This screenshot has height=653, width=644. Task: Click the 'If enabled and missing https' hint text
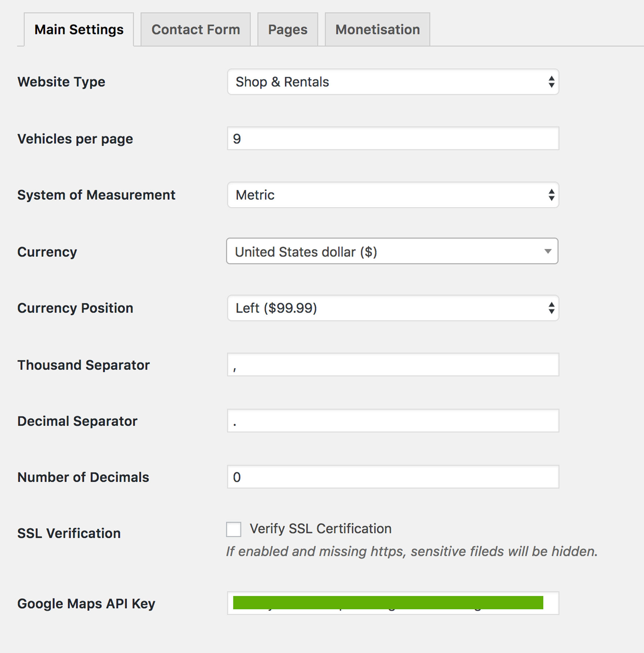tap(412, 552)
